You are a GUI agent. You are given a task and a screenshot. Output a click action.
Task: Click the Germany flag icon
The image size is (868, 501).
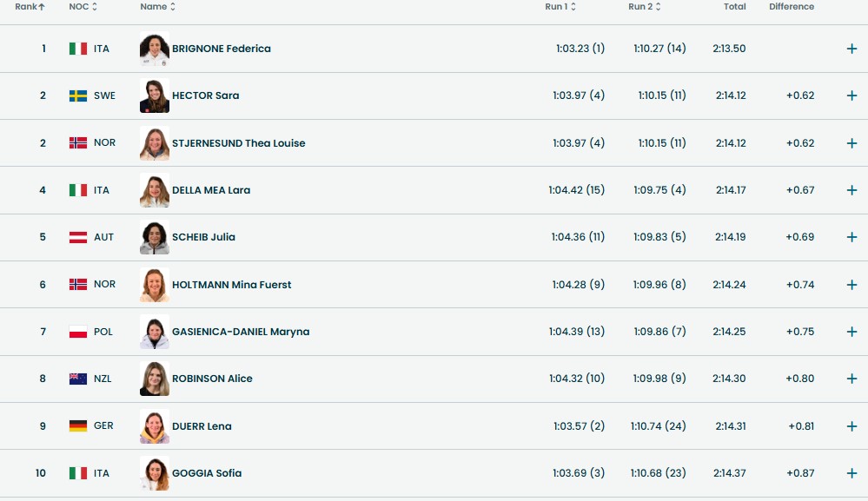point(78,426)
